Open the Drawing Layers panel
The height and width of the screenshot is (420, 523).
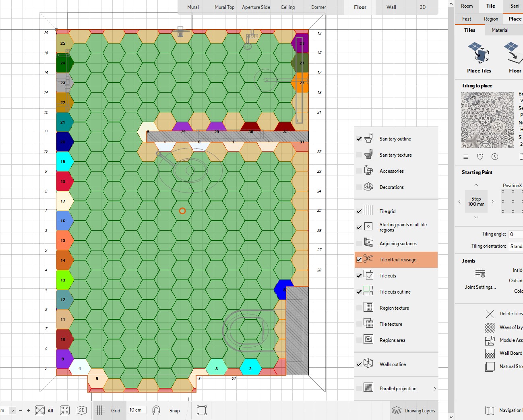pos(413,410)
